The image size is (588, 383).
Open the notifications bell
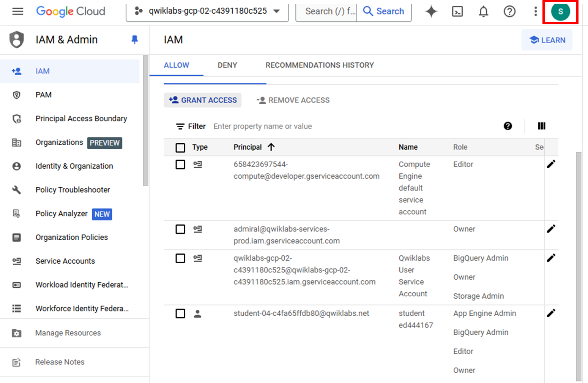pos(483,11)
